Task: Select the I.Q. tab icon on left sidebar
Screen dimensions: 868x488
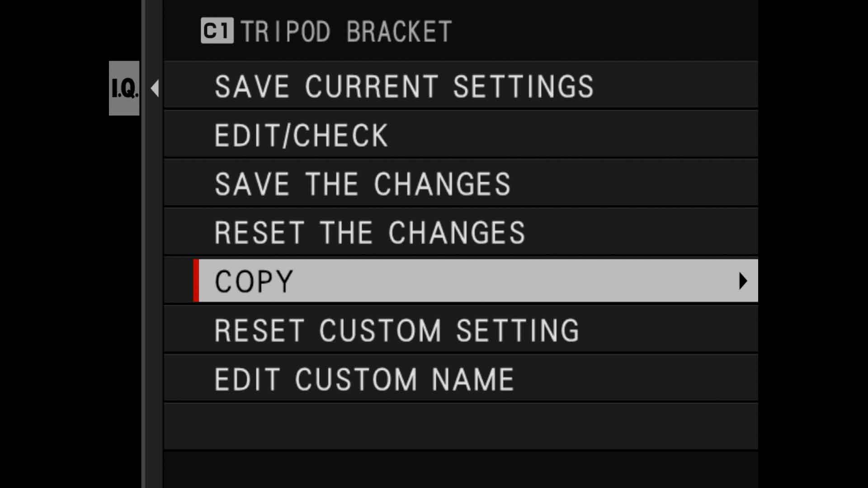Action: click(x=123, y=88)
